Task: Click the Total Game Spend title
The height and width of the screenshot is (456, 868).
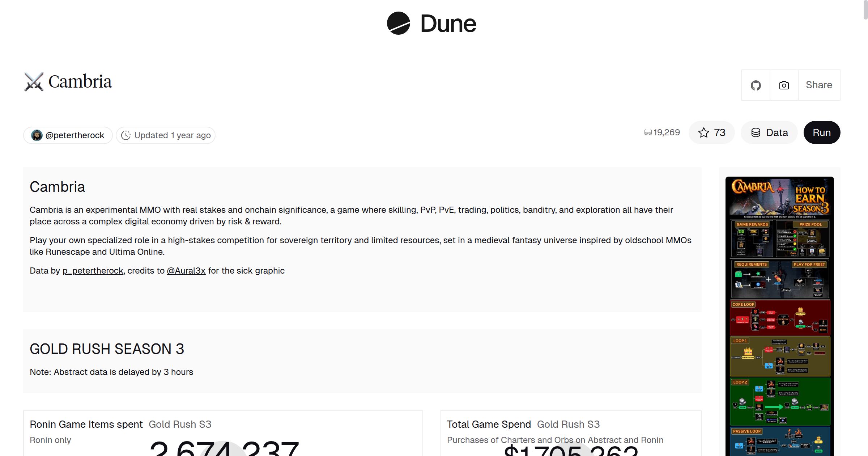Action: (x=489, y=424)
